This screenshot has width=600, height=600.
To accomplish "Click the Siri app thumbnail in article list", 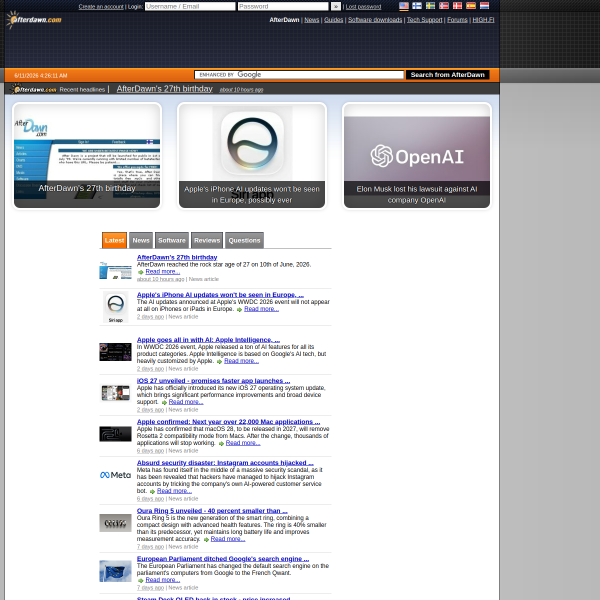I will [116, 307].
